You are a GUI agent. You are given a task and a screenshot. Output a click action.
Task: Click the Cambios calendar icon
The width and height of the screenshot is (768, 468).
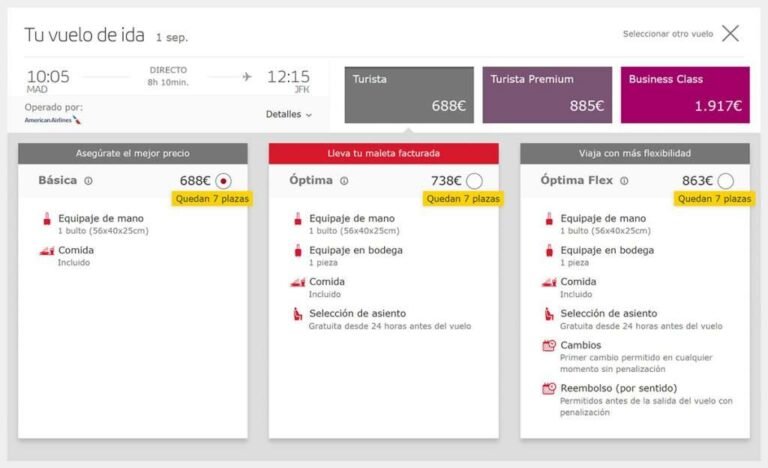(x=549, y=345)
